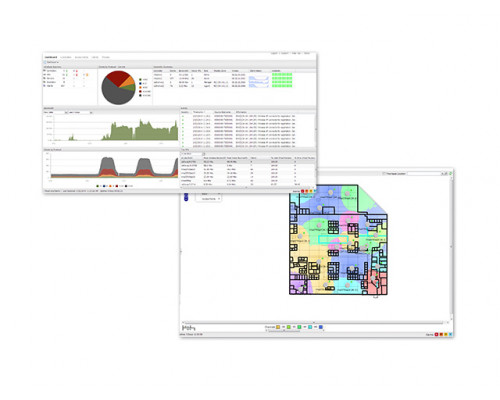Click the green swatch in the pie chart legend
500x400 pixels.
point(140,79)
